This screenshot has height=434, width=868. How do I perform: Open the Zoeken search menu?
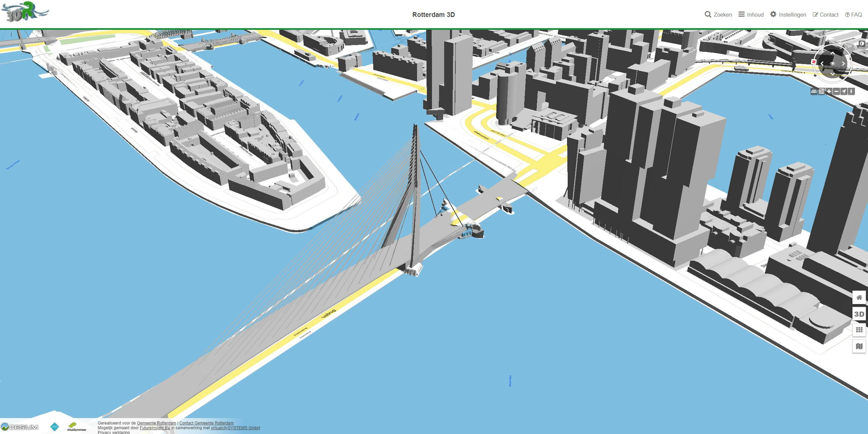point(718,15)
